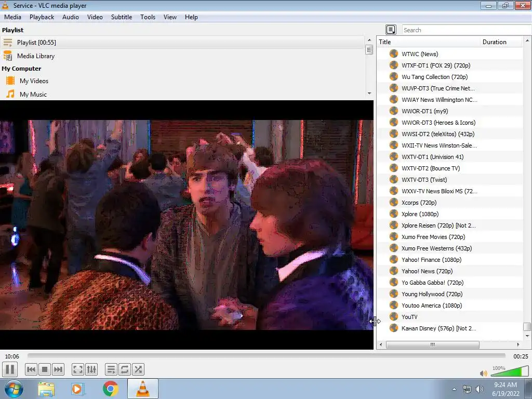Select Media Library in sidebar
This screenshot has width=532, height=399.
pyautogui.click(x=182, y=56)
